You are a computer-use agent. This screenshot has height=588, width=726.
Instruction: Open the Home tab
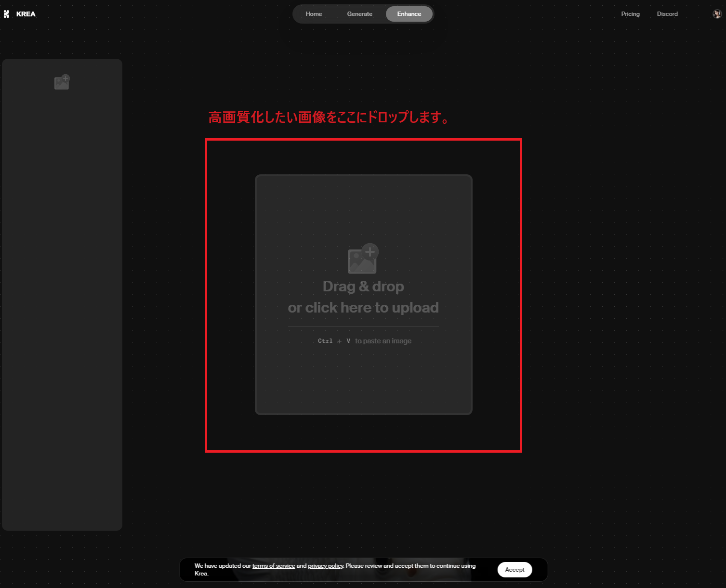coord(314,14)
